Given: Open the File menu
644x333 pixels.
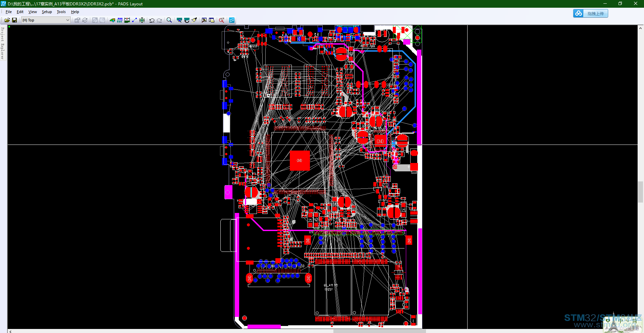Looking at the screenshot, I should (x=9, y=12).
